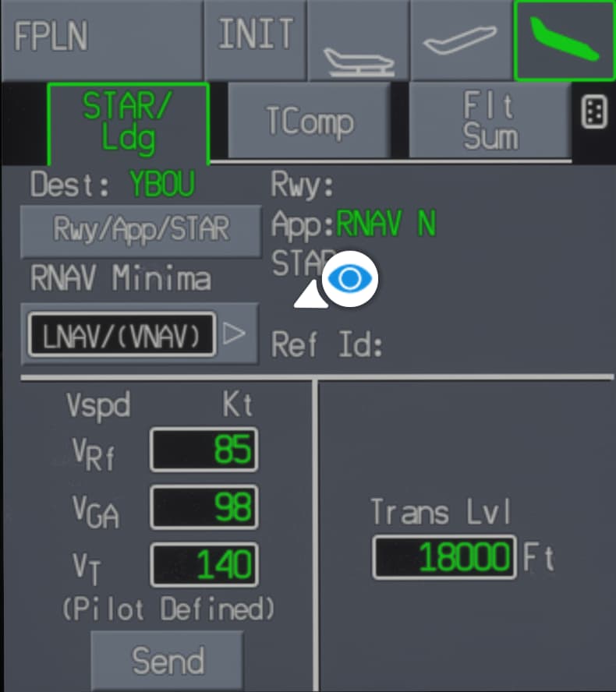
Task: Click the white triangle pointer near STAR
Action: tap(311, 295)
